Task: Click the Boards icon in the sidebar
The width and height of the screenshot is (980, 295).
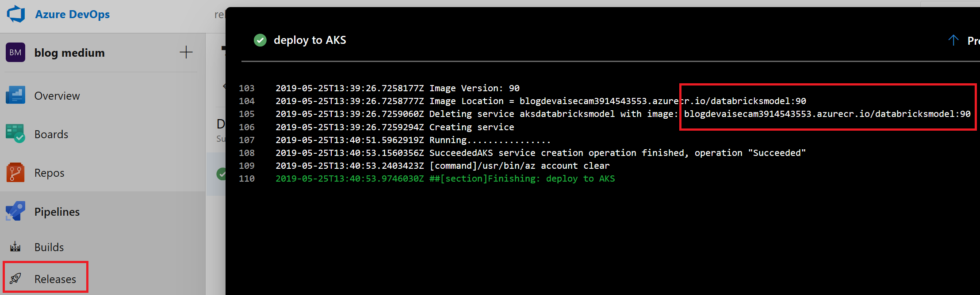Action: click(x=15, y=134)
